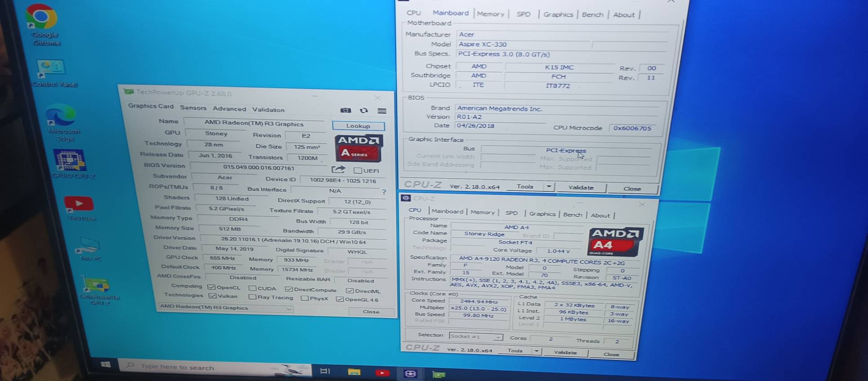Click the Bus Interface question mark
The width and height of the screenshot is (868, 381).
pyautogui.click(x=384, y=192)
